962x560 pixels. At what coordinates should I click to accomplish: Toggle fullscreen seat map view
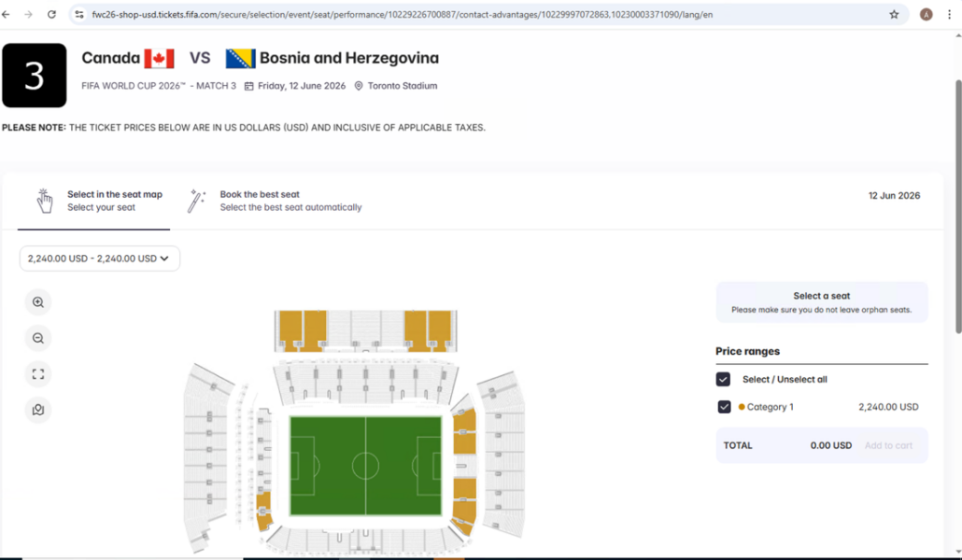38,374
